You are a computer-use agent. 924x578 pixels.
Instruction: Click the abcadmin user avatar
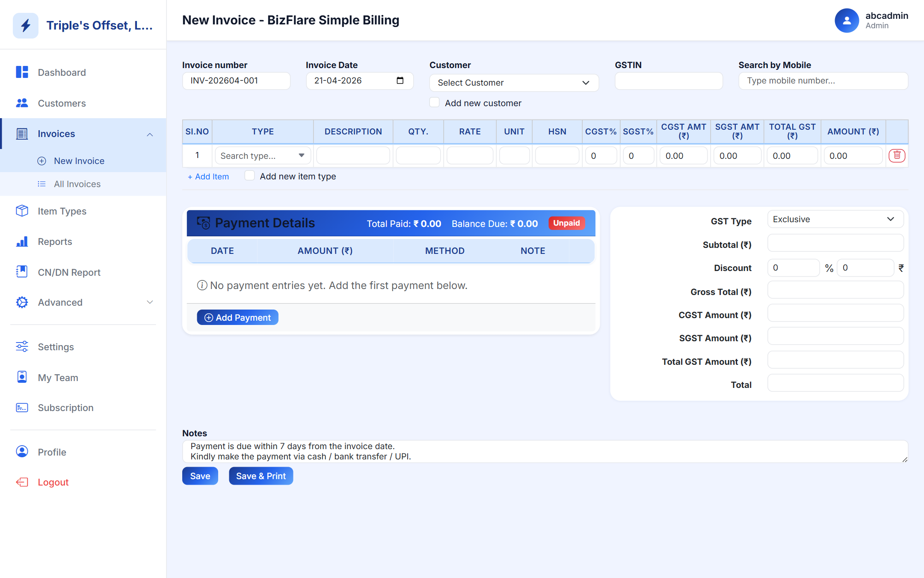click(847, 21)
